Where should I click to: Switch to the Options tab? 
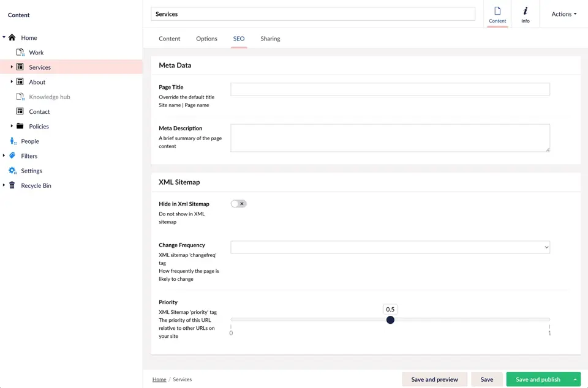click(x=206, y=39)
